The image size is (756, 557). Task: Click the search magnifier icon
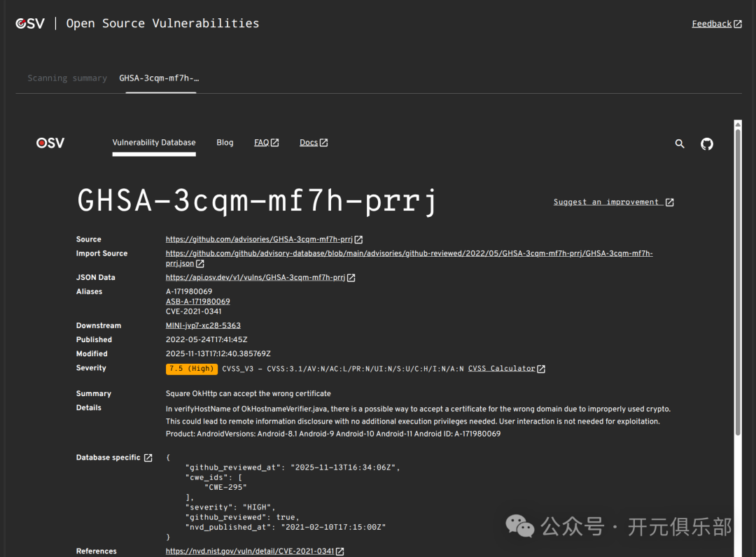coord(679,143)
